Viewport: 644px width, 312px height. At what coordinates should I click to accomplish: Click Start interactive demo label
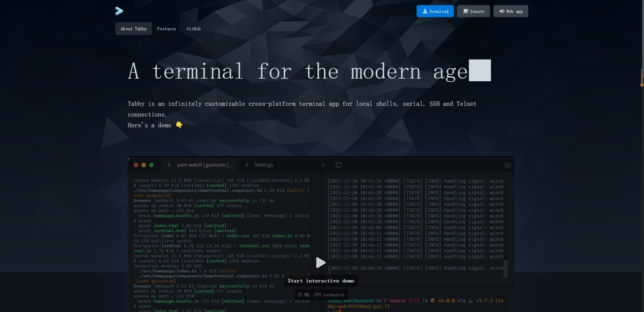321,281
